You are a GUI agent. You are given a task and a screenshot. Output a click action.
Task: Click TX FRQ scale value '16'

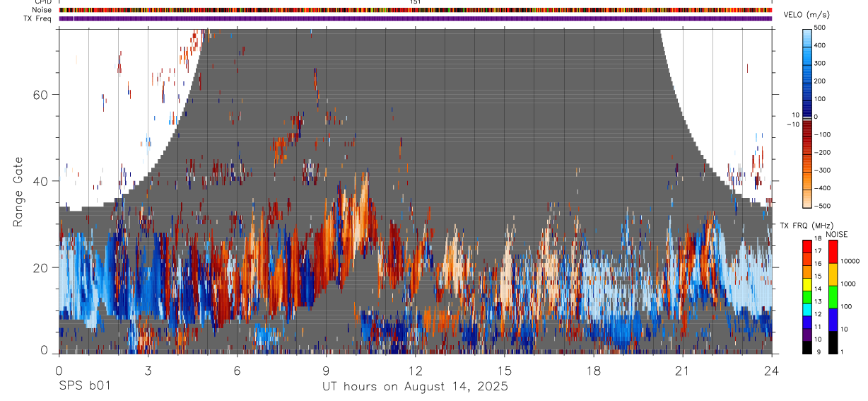(x=818, y=263)
